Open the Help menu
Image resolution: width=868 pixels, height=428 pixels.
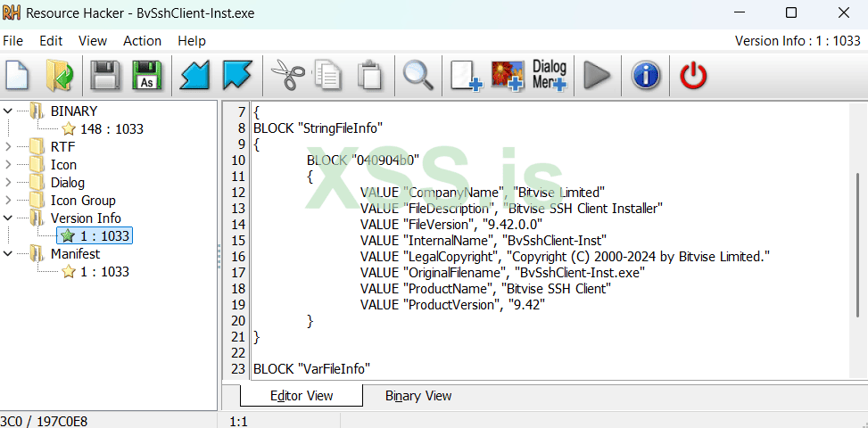192,41
